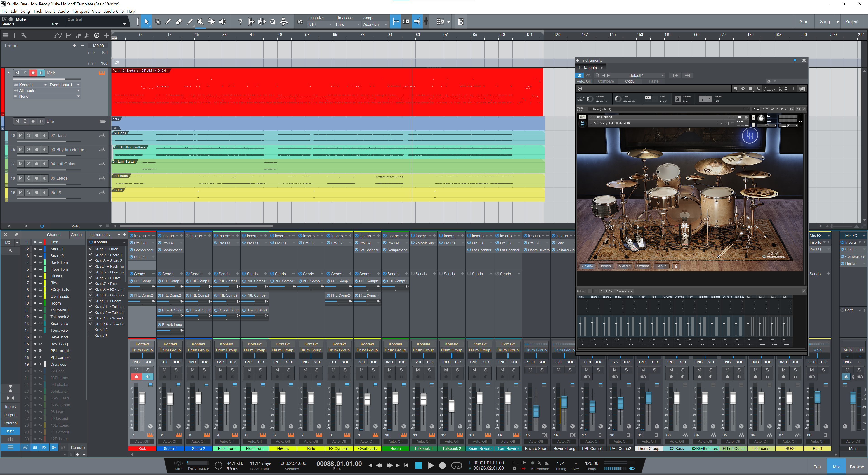Open the video player film icon
This screenshot has width=868, height=475.
pos(461,21)
